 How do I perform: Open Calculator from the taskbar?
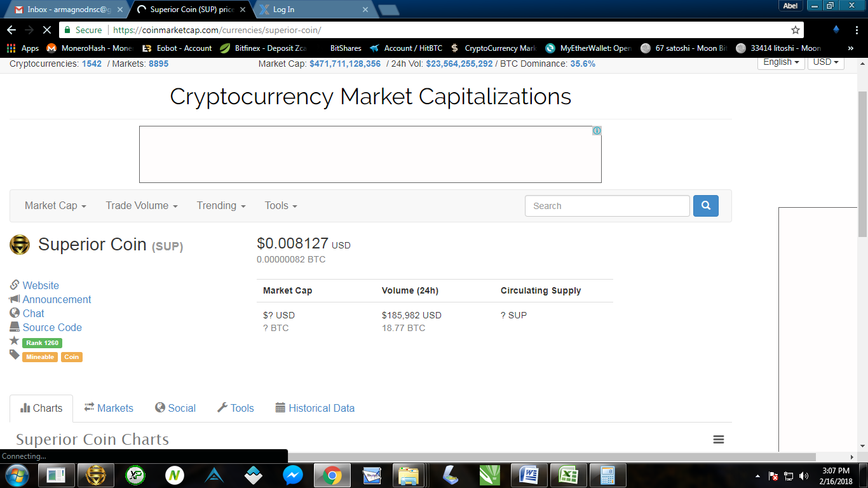[x=607, y=475]
